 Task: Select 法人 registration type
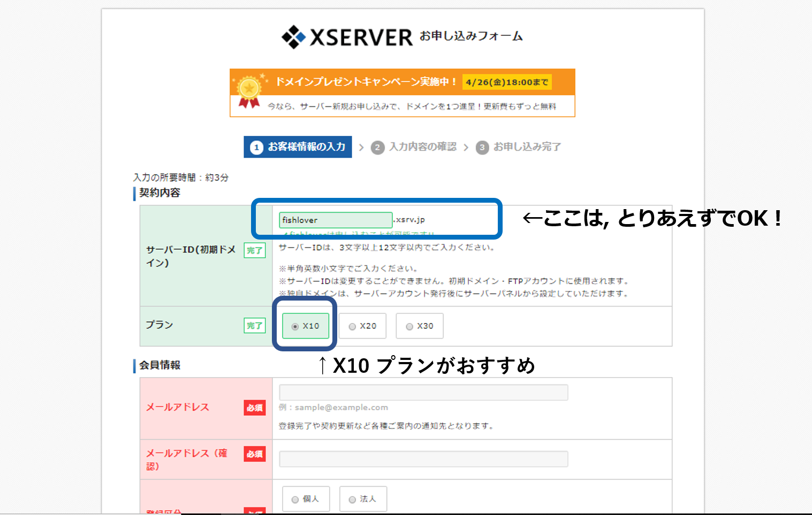(363, 499)
